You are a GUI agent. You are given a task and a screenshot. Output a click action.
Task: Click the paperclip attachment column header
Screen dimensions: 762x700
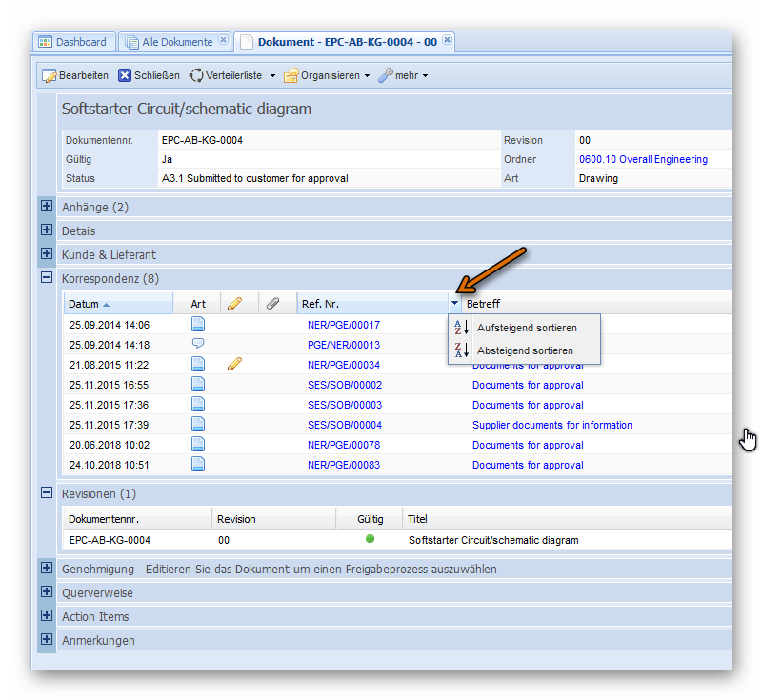click(x=272, y=304)
